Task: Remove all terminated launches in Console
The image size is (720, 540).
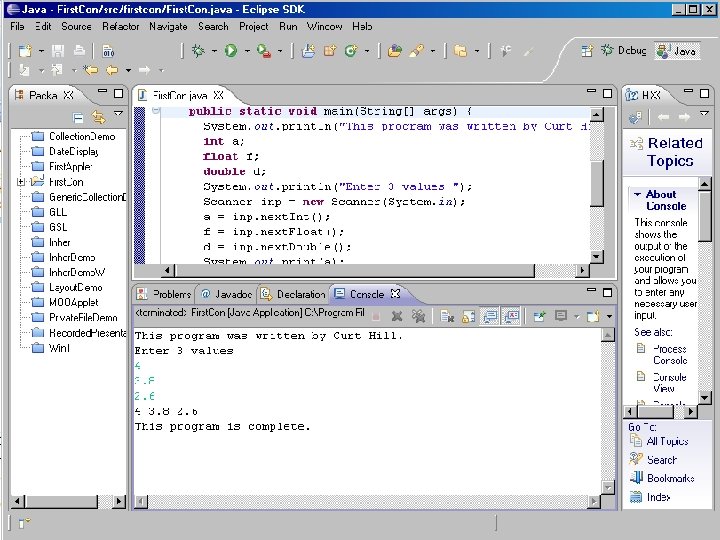Action: pos(418,316)
